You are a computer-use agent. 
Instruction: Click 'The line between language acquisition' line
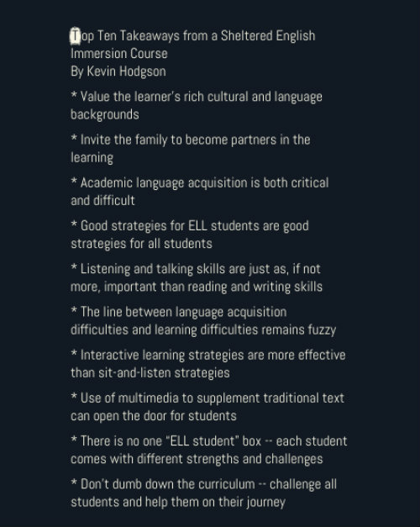pyautogui.click(x=179, y=312)
